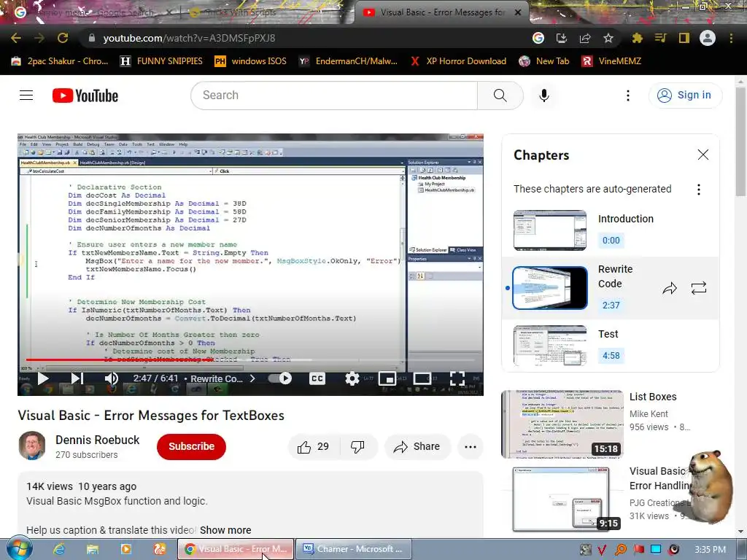747x560 pixels.
Task: Bookmark this page with the star icon
Action: [608, 38]
